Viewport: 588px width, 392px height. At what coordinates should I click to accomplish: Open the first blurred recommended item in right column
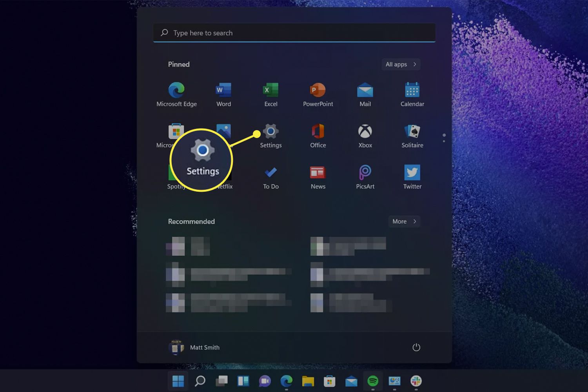coord(348,246)
